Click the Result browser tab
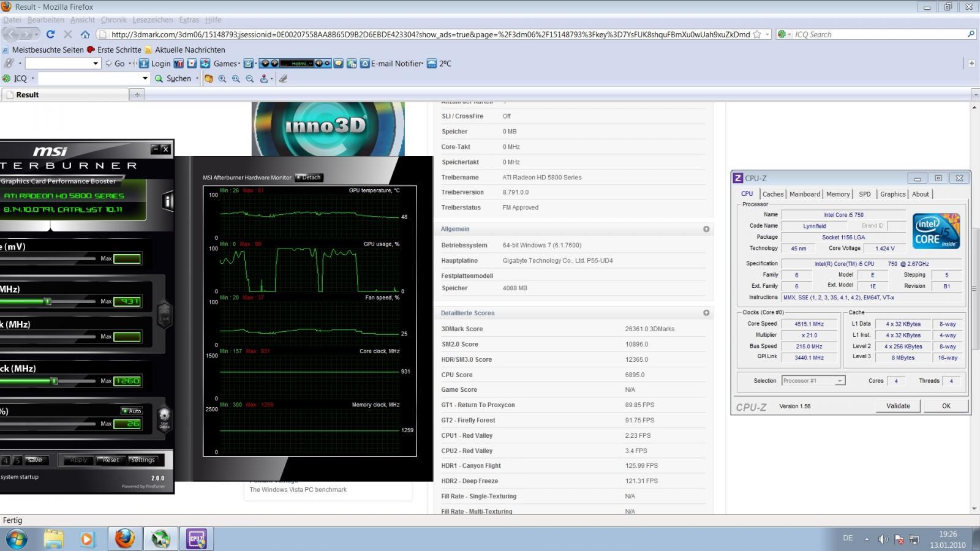 pyautogui.click(x=65, y=94)
